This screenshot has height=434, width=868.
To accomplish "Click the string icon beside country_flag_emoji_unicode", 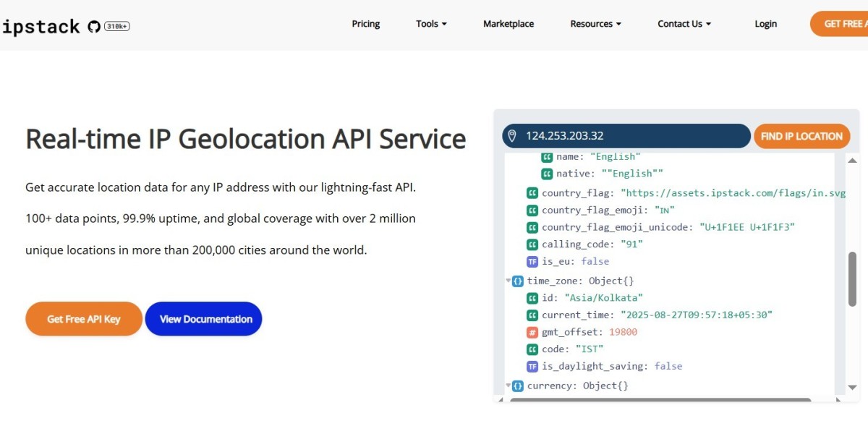I will pos(532,227).
